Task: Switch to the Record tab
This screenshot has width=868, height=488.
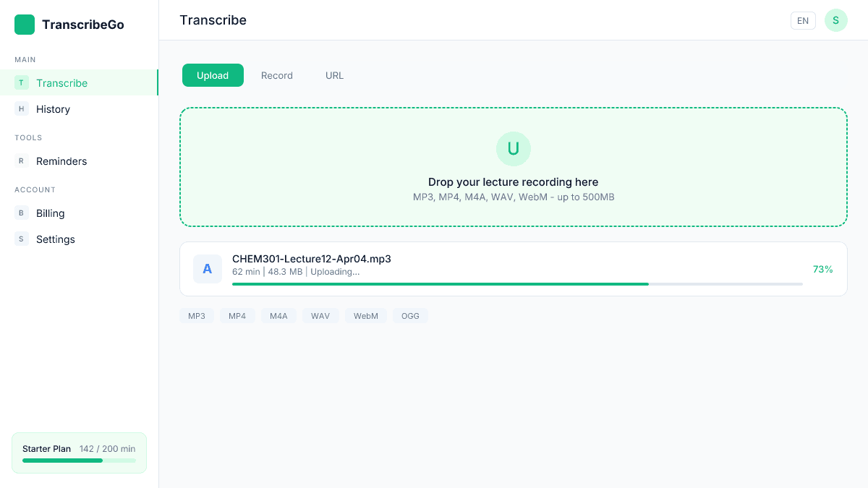Action: coord(277,75)
